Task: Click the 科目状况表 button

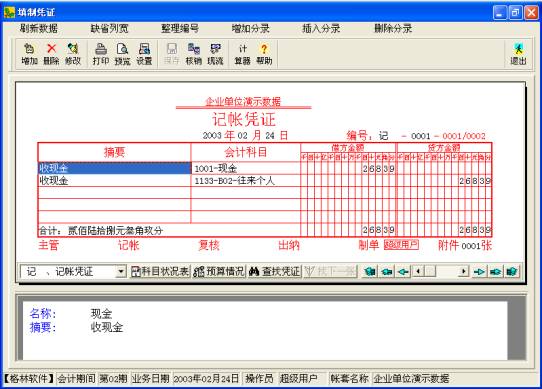Action: coord(160,271)
